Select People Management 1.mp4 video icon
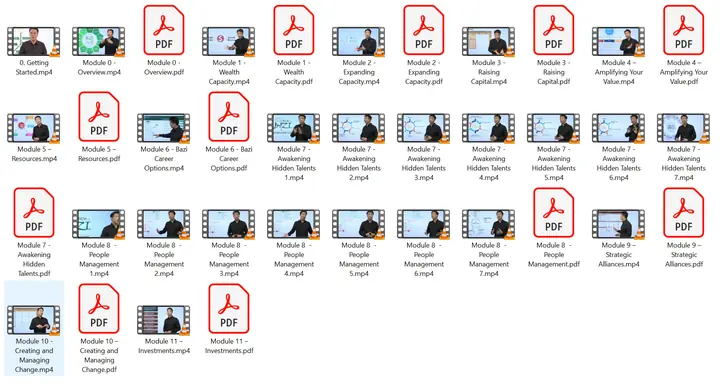 click(x=99, y=224)
